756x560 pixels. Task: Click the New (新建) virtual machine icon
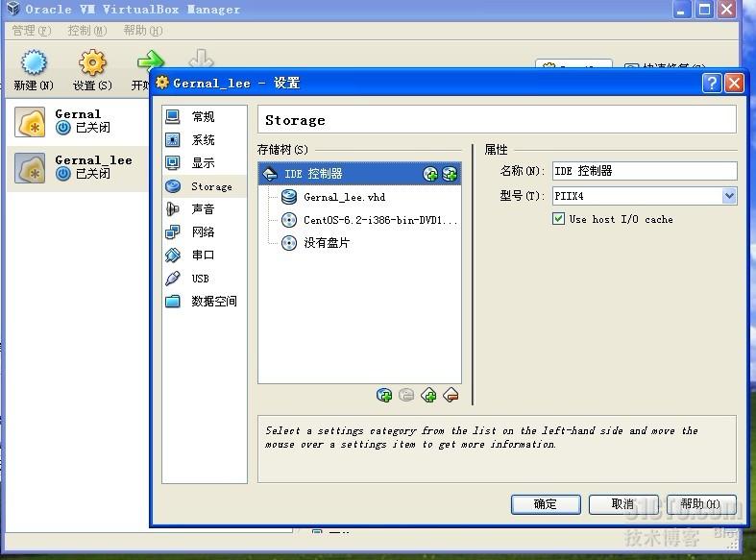pos(34,63)
